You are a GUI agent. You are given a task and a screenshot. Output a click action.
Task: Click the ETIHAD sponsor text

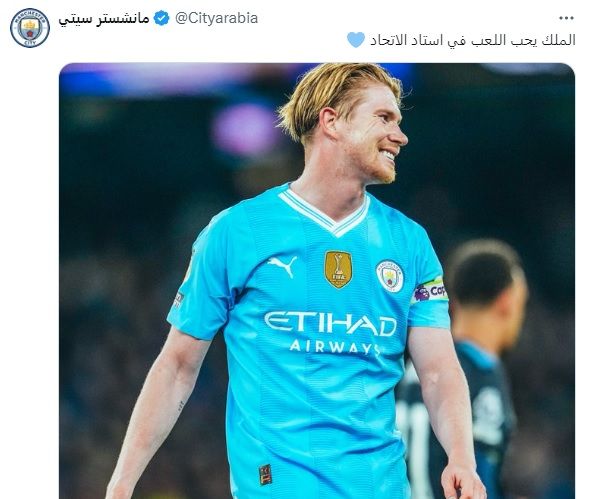[330, 324]
